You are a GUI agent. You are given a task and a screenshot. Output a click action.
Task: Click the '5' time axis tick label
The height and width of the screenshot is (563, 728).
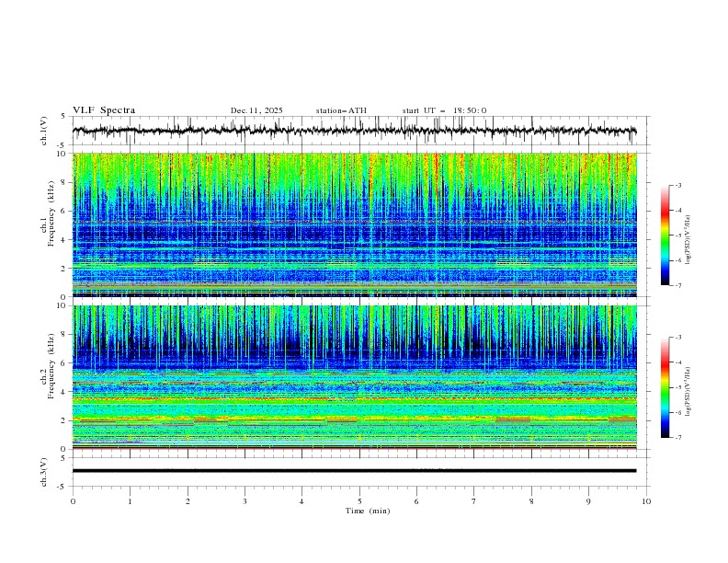[x=359, y=501]
